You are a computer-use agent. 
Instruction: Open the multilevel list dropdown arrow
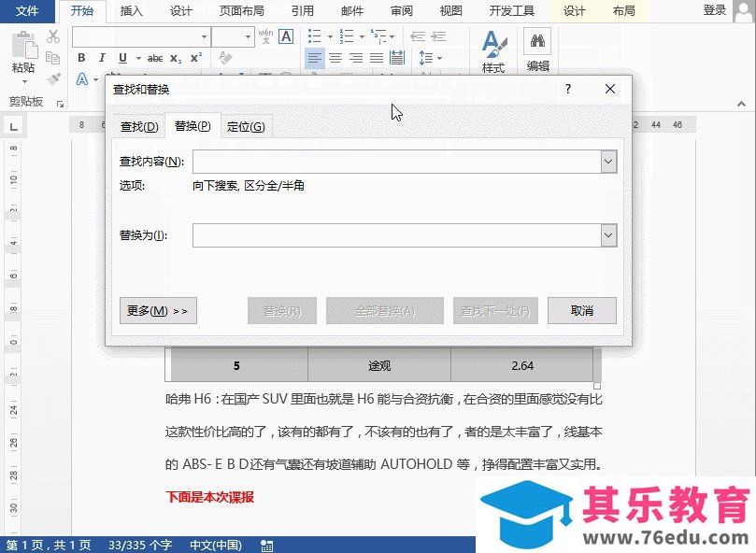point(392,36)
